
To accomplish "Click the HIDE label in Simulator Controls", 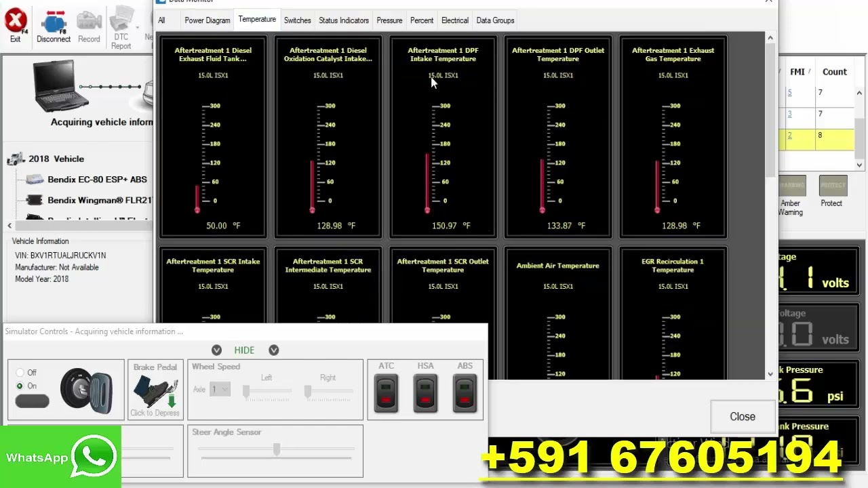I will [x=244, y=350].
